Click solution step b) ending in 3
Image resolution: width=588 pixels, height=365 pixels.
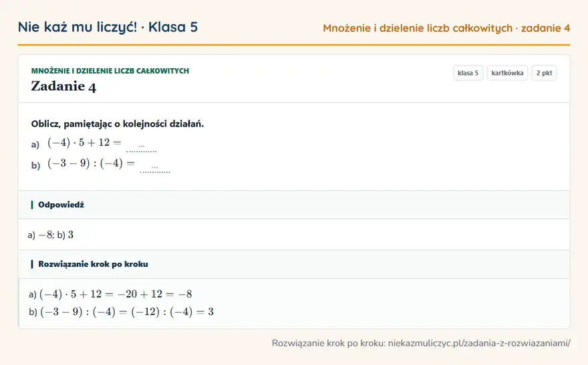point(121,312)
